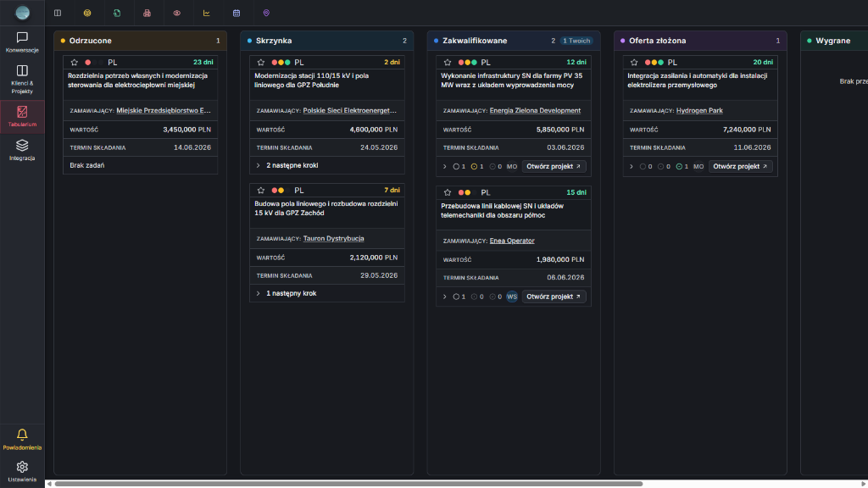Open Hydrogen Park client link

[x=699, y=111]
